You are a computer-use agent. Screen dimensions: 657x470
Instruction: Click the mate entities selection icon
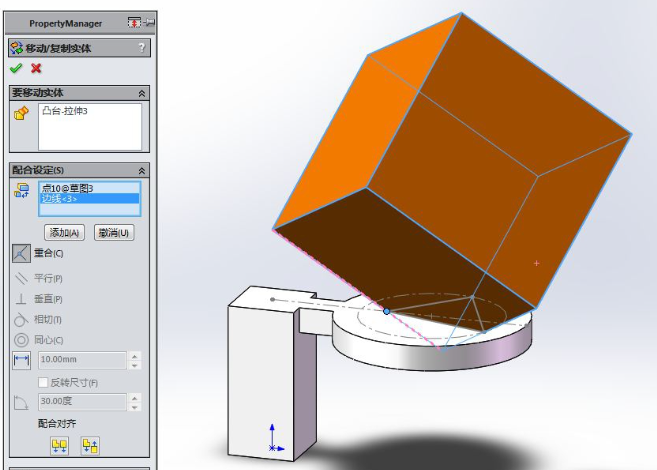[21, 191]
